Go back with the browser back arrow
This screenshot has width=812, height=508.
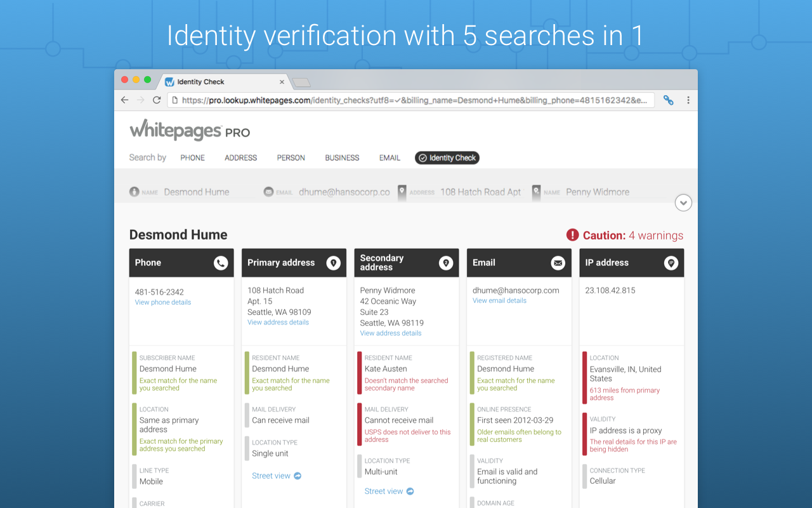(x=124, y=100)
